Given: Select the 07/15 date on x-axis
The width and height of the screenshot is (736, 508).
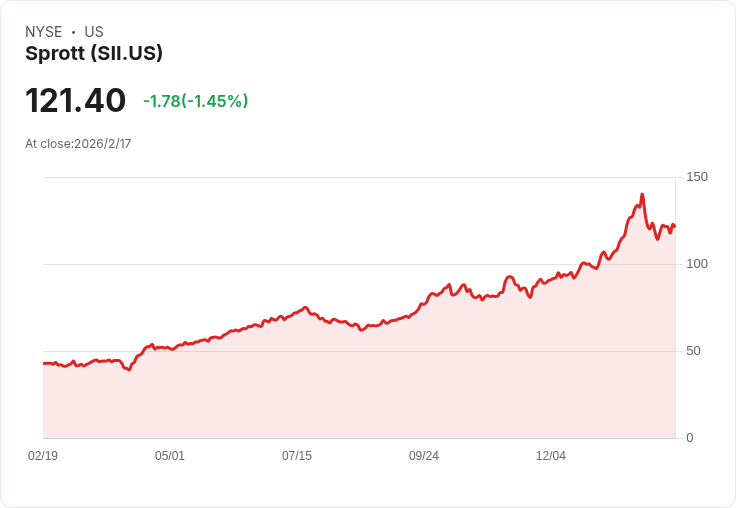Looking at the screenshot, I should pos(297,456).
